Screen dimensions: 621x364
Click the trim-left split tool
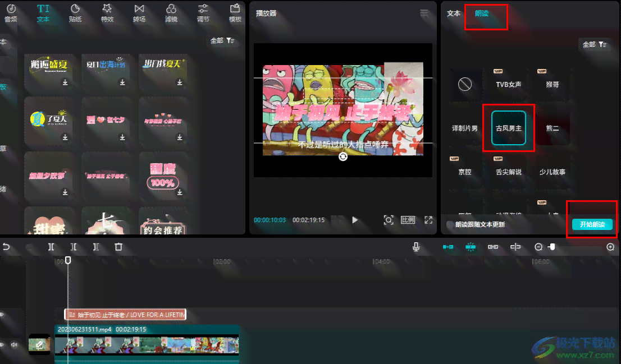point(74,247)
